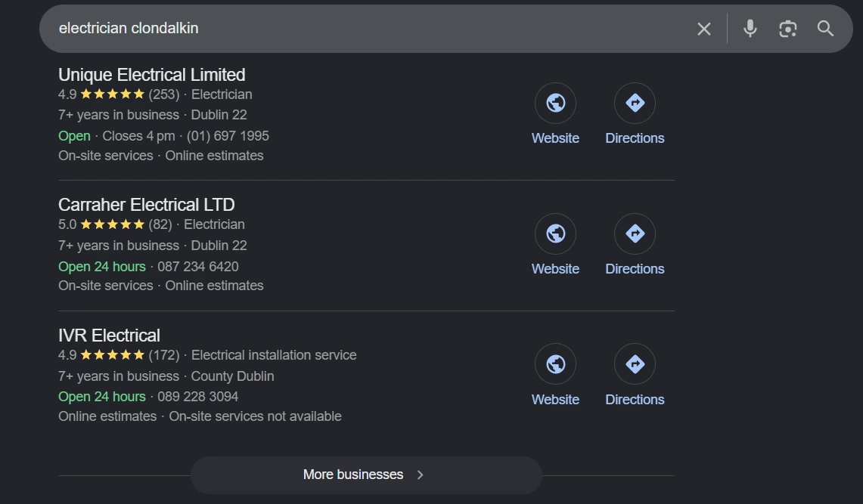Click 'Open 24 hours' under IVR Electrical
The height and width of the screenshot is (504, 863).
102,397
